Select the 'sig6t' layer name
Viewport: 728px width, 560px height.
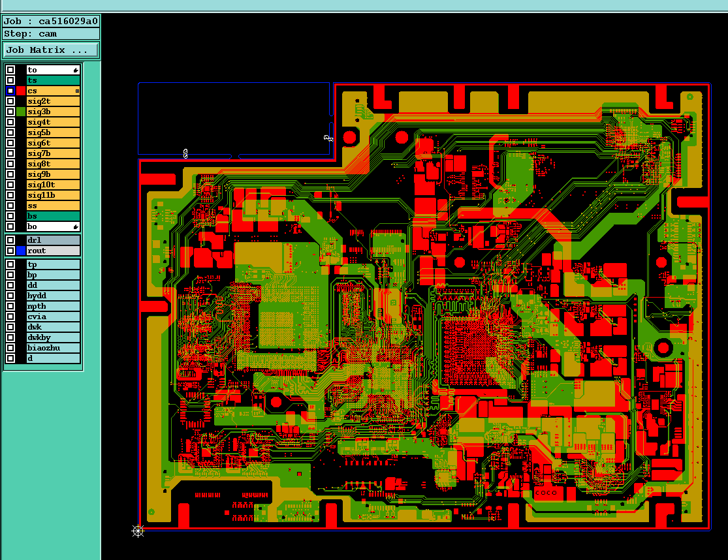[x=54, y=143]
